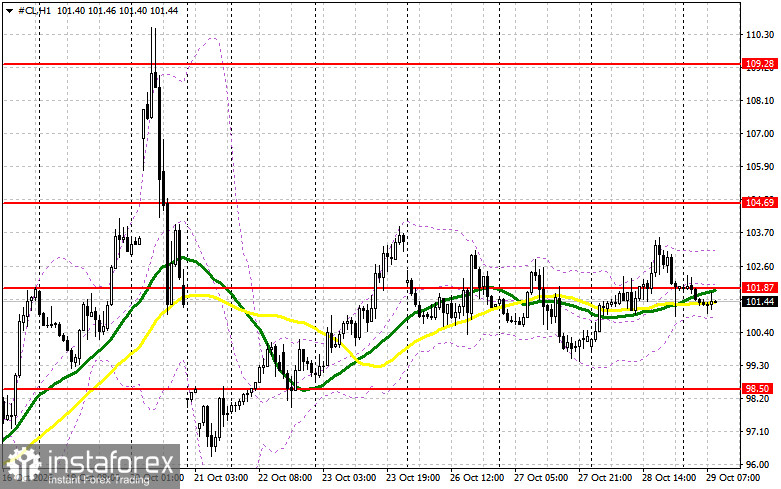
Task: Click the 21 Oct 03:00 time axis label
Action: (221, 478)
